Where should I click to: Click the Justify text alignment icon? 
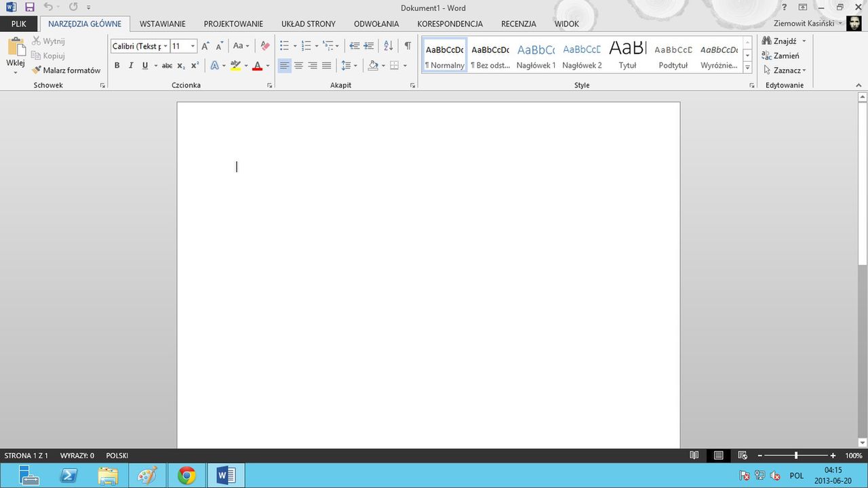pos(327,66)
